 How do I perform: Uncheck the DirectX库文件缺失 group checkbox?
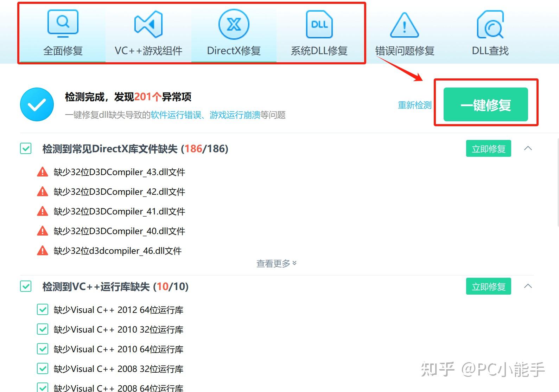(x=26, y=148)
